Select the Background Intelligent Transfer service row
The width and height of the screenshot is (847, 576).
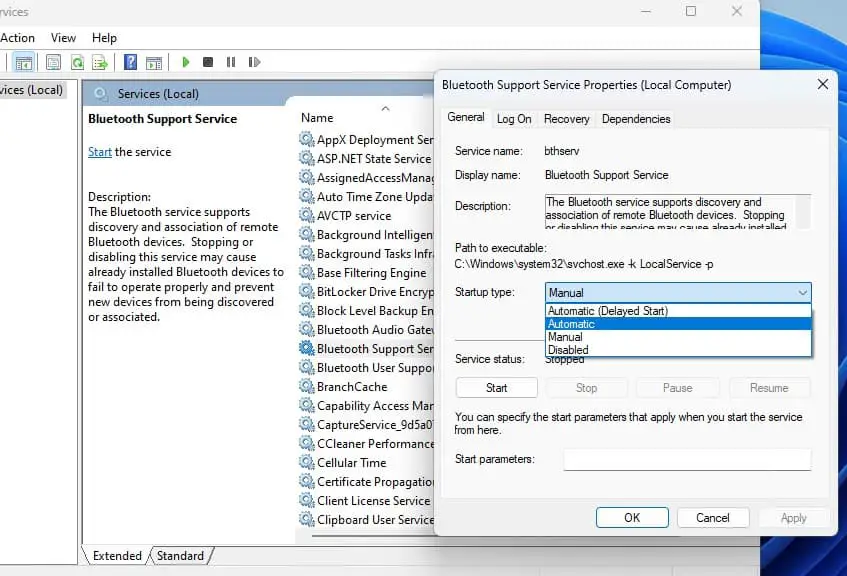coord(366,235)
